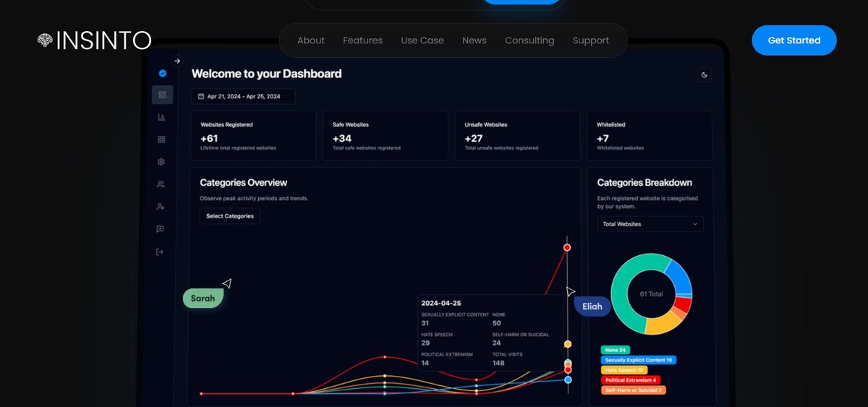Screen dimensions: 868x407
Task: Open the feedback message icon in sidebar
Action: [161, 229]
